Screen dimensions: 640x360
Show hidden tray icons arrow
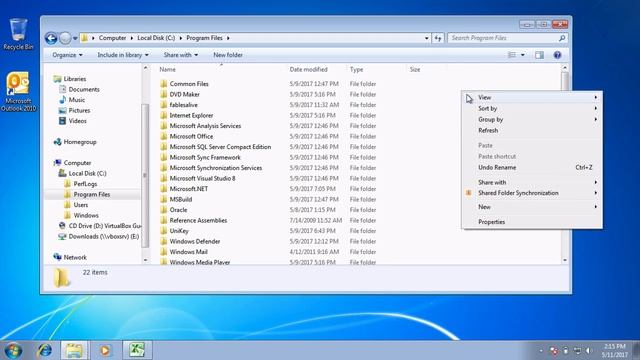tap(541, 351)
